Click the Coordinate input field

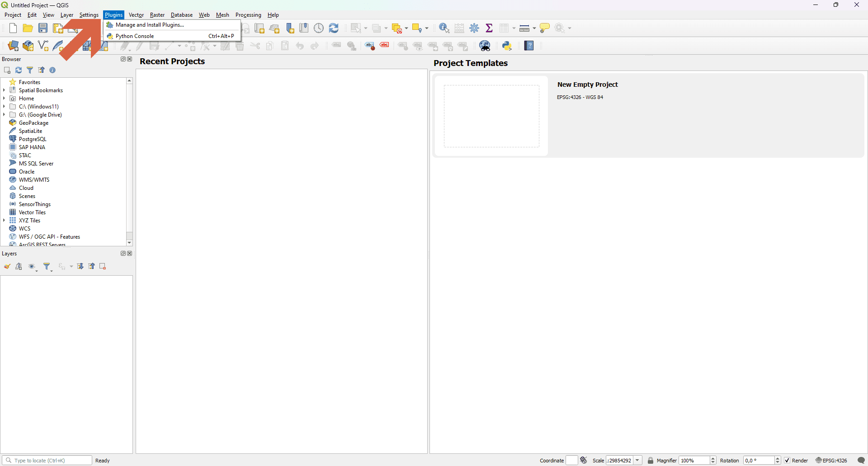point(572,461)
